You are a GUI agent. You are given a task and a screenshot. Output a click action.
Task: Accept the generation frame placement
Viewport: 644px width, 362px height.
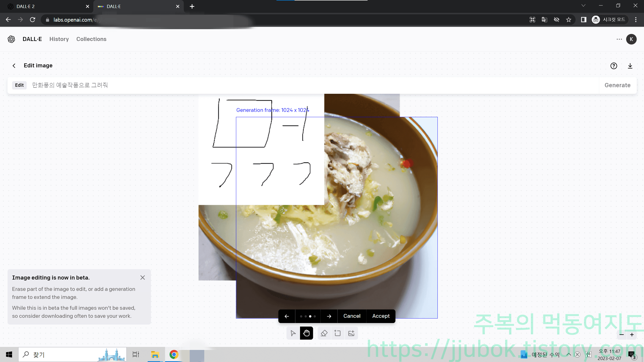pos(381,316)
